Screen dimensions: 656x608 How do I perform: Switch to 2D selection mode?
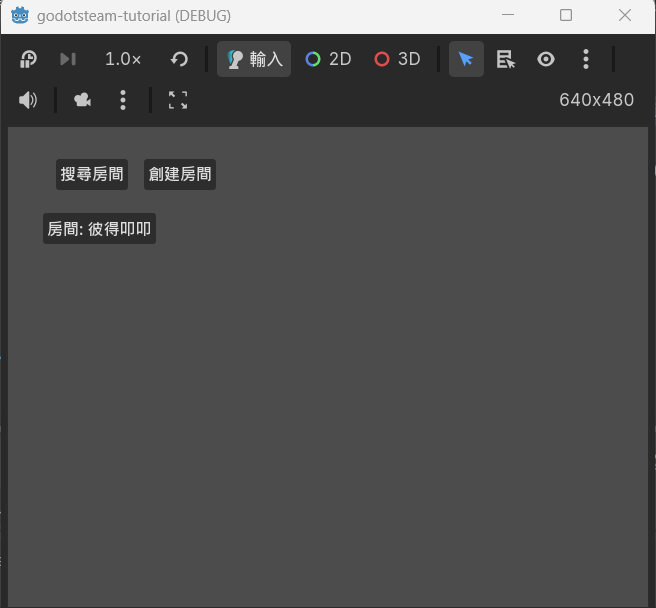point(328,59)
